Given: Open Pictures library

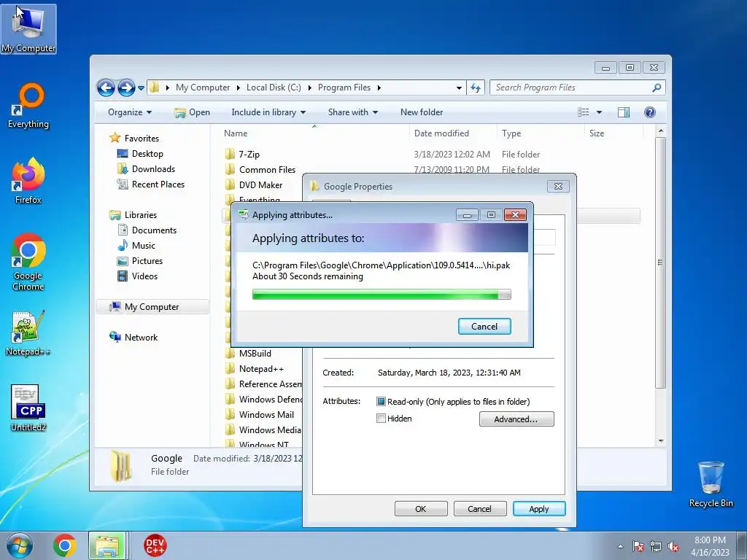Looking at the screenshot, I should tap(140, 260).
